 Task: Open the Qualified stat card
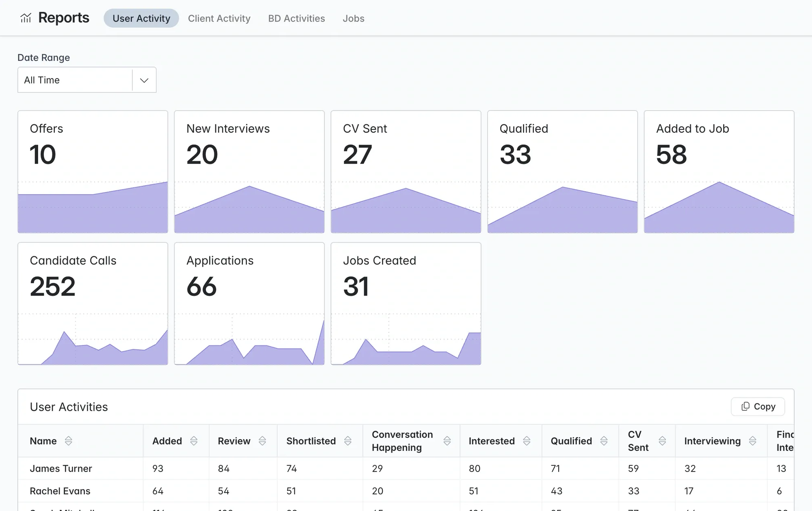point(562,172)
